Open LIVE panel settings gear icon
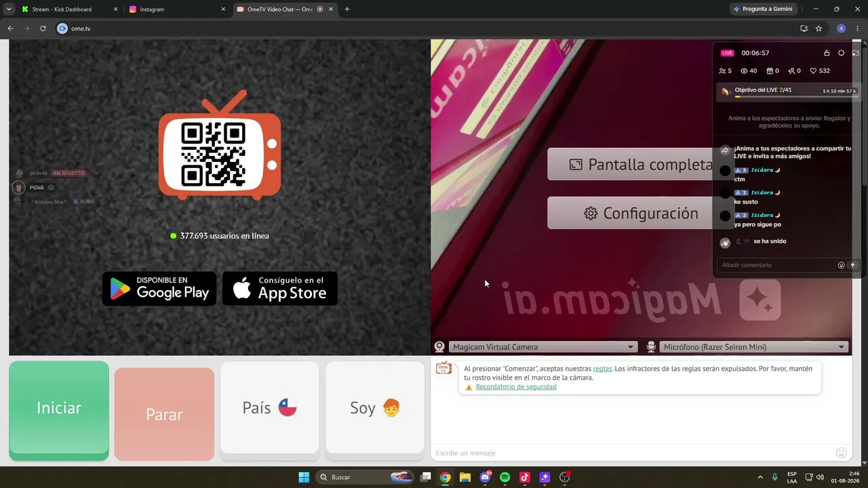The image size is (868, 488). pyautogui.click(x=842, y=53)
